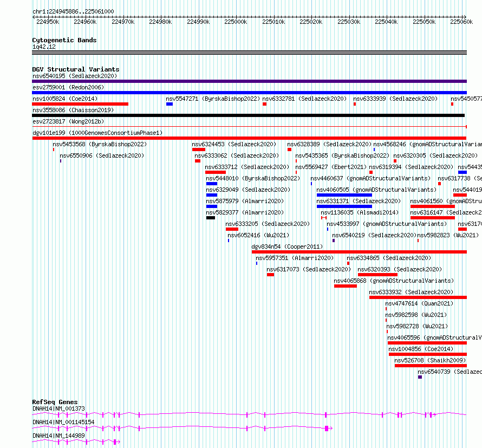This screenshot has height=448, width=482.
Task: Open nsv5547271 (ByrskaBishop2022) label
Action: click(213, 99)
